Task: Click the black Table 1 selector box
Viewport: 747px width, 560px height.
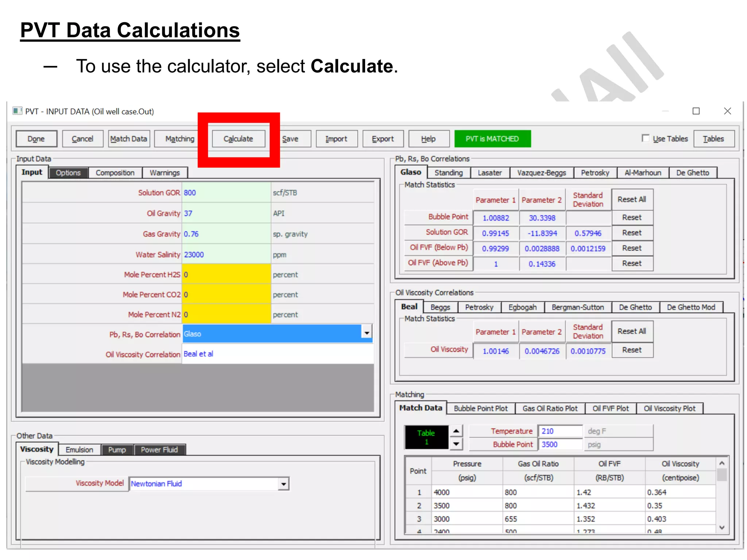Action: [426, 437]
